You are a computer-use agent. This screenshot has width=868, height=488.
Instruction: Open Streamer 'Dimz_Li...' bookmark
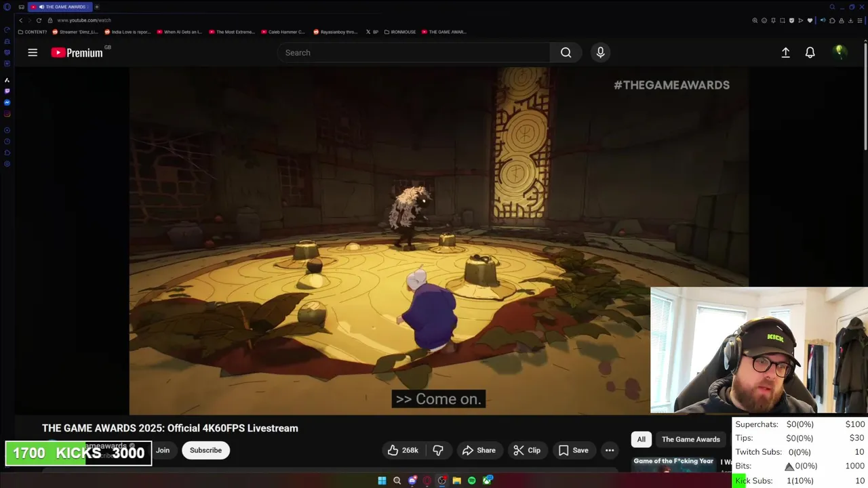tap(76, 32)
